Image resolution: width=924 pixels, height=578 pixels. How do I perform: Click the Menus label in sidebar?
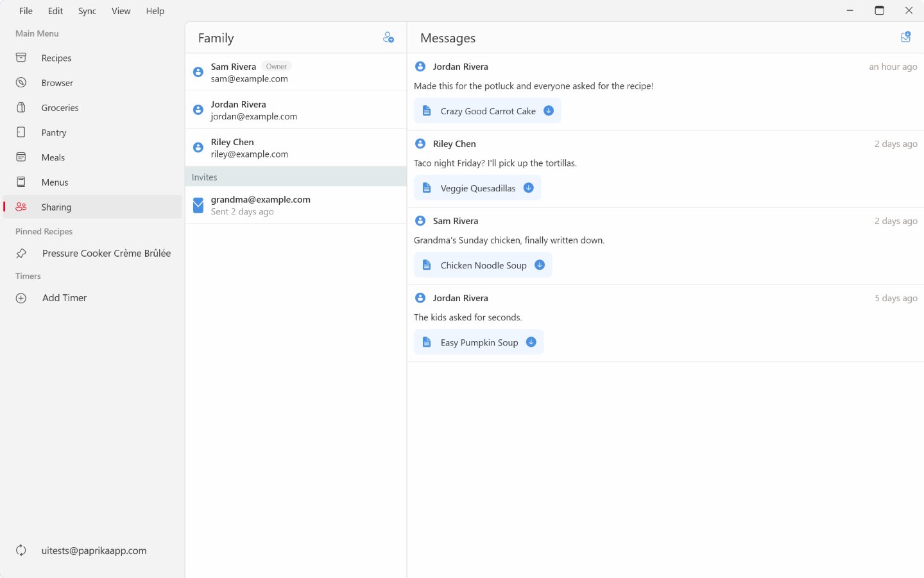coord(55,182)
